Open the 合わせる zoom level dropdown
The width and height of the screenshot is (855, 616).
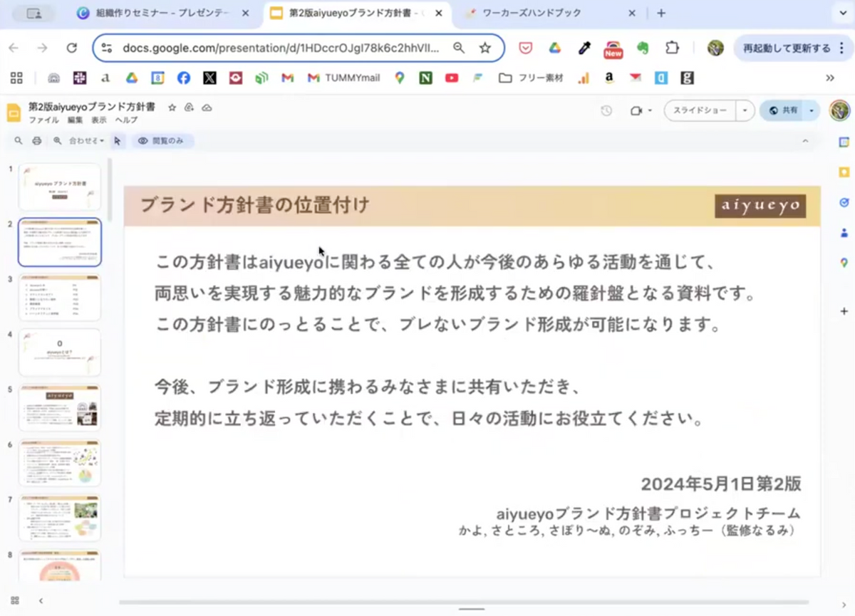85,141
